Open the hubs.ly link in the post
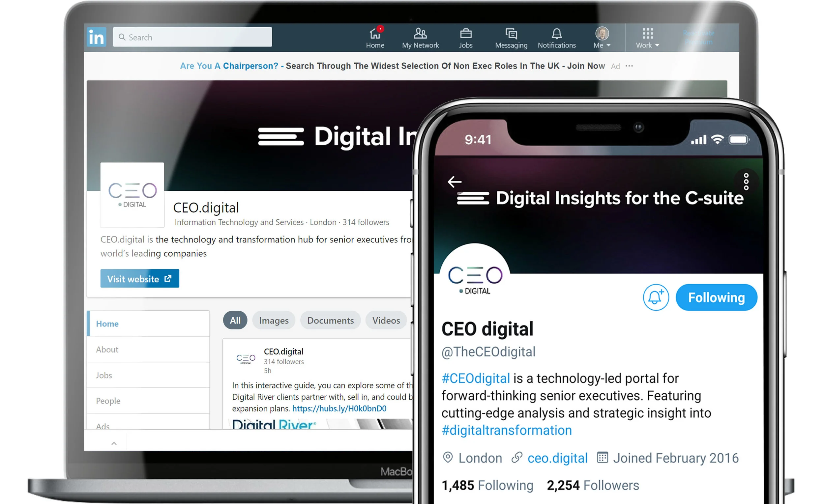This screenshot has width=824, height=504. point(339,408)
